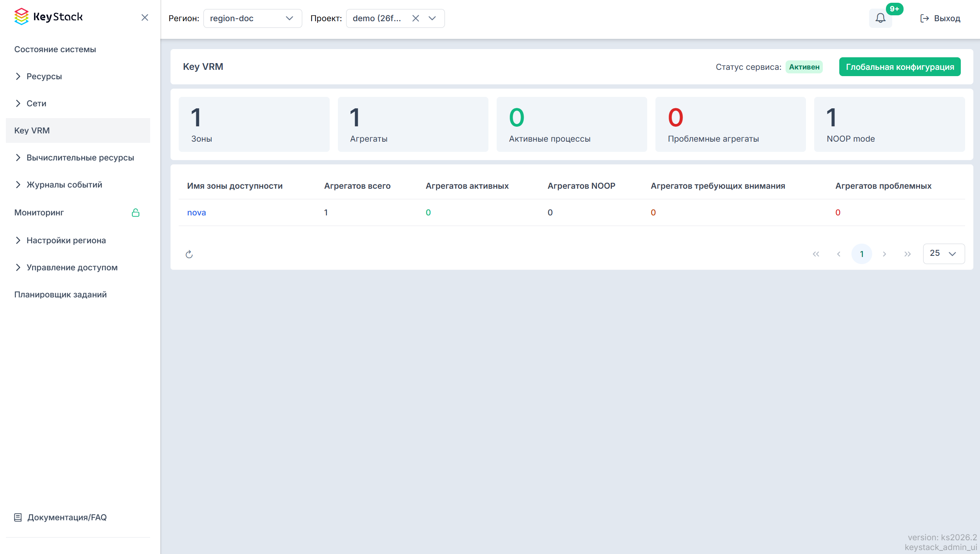Click the Имя зоны доступности column header

tap(235, 186)
